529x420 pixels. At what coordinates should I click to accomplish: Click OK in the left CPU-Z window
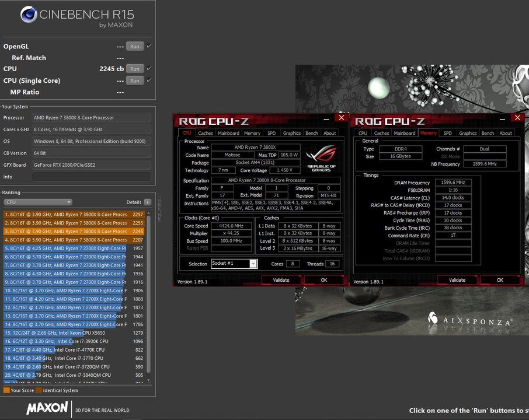coord(324,280)
